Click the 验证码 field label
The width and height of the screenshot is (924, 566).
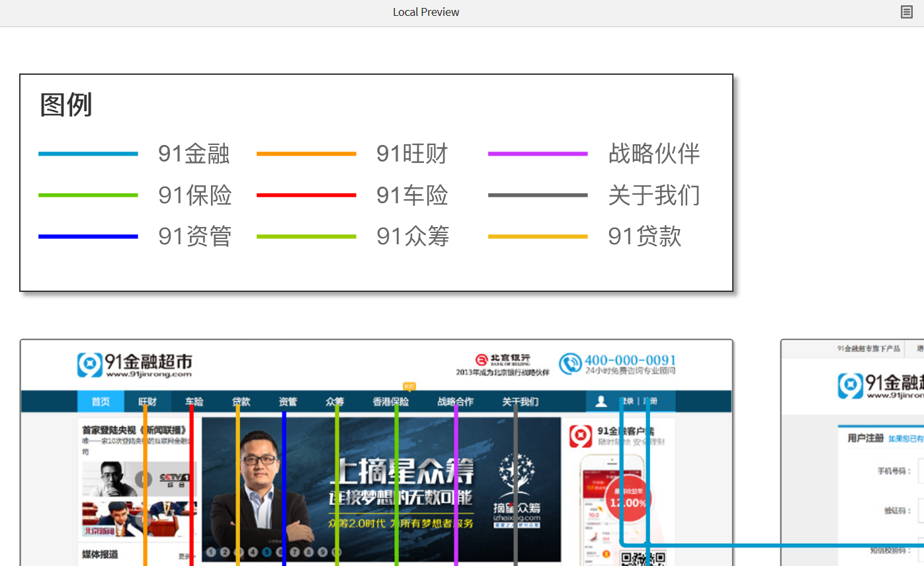(898, 510)
